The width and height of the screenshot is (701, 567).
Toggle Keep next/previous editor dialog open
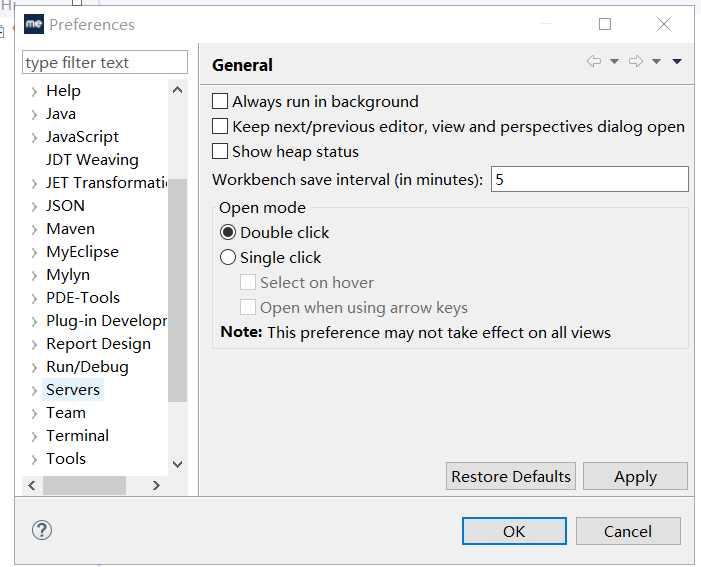pos(221,127)
